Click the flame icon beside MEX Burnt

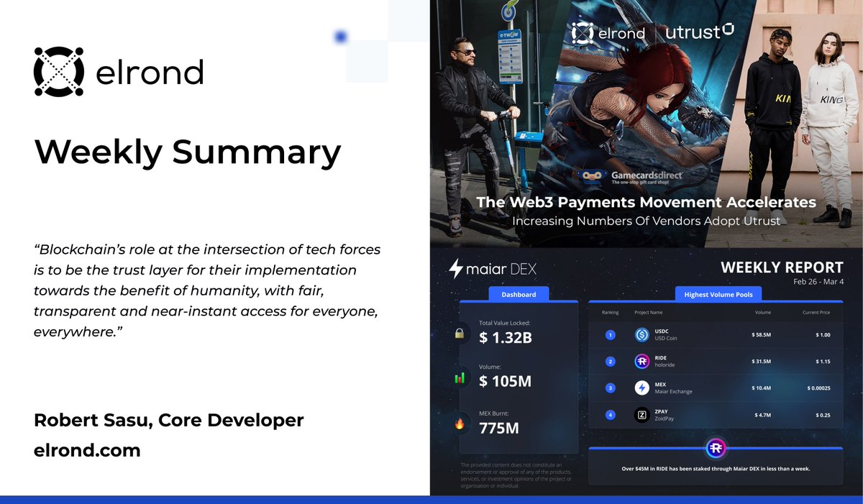pos(459,423)
